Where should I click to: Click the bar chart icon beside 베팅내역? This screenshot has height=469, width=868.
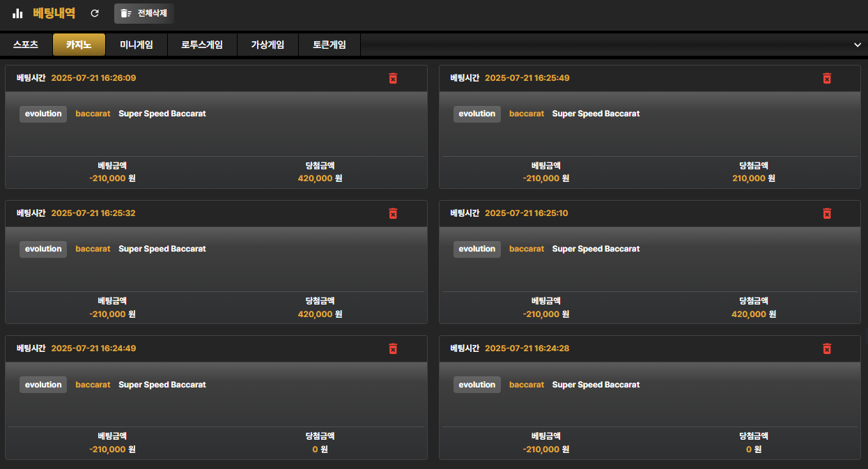pyautogui.click(x=17, y=13)
